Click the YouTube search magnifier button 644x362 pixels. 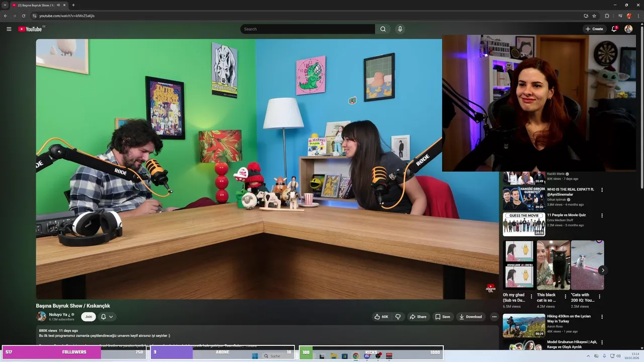[383, 29]
